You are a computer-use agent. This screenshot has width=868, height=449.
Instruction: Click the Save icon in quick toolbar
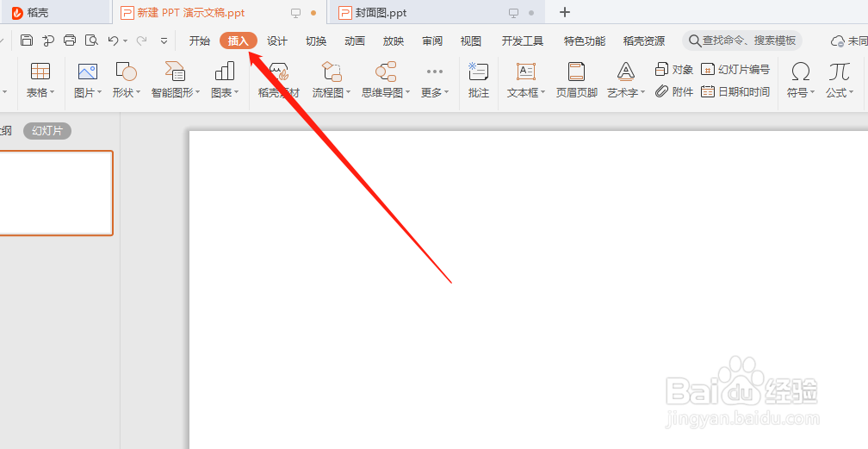point(26,40)
